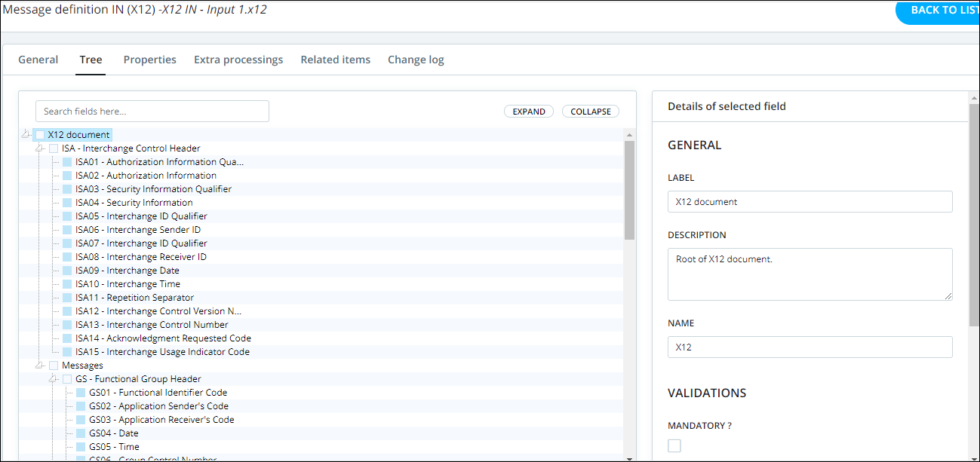980x462 pixels.
Task: Click the tree panel vertical scrollbar
Action: tap(629, 190)
